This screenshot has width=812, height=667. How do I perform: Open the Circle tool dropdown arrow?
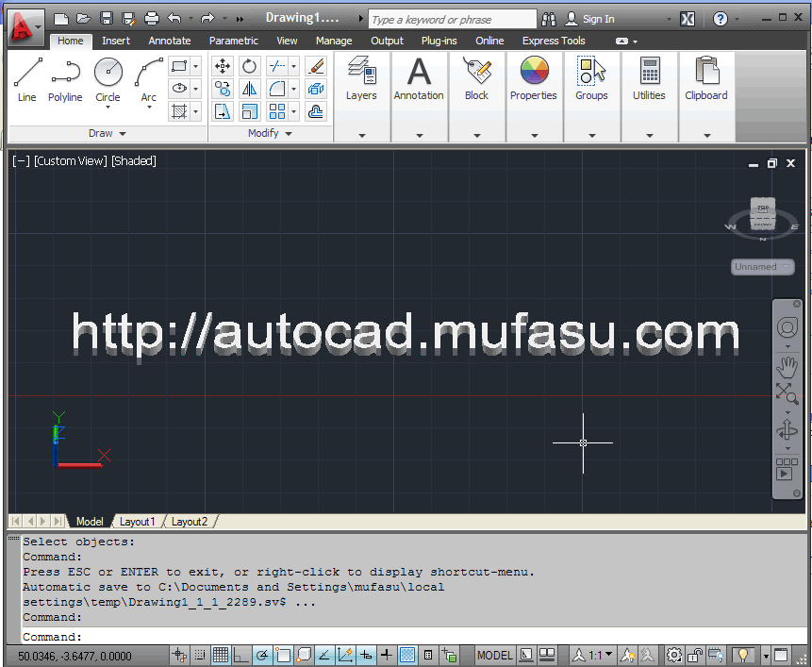coord(108,108)
